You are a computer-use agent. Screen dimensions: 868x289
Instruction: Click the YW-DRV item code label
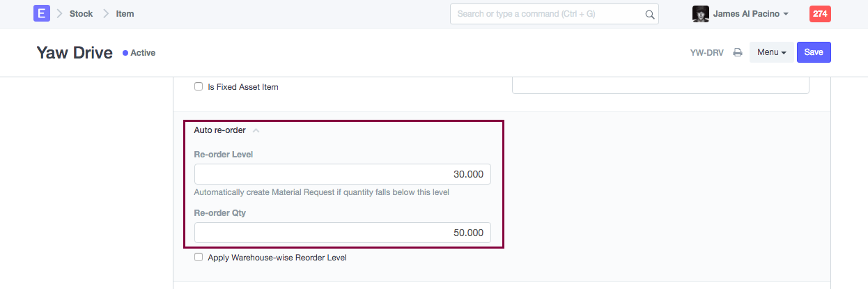pos(706,52)
